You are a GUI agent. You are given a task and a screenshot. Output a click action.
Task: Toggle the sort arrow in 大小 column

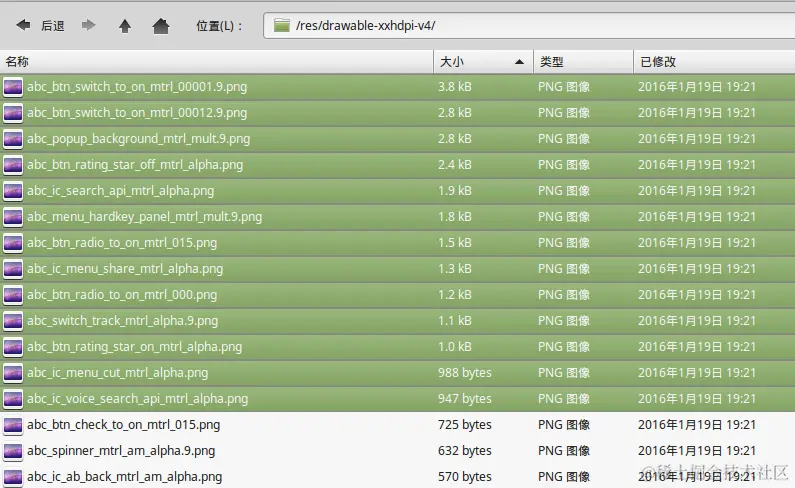click(x=519, y=62)
